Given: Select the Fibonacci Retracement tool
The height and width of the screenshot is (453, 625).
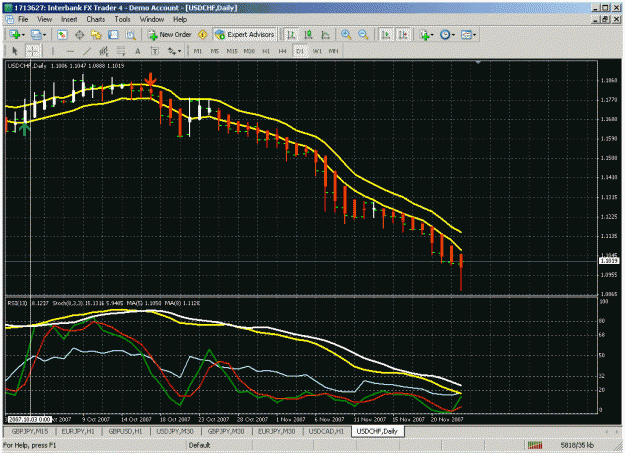Looking at the screenshot, I should pyautogui.click(x=121, y=51).
